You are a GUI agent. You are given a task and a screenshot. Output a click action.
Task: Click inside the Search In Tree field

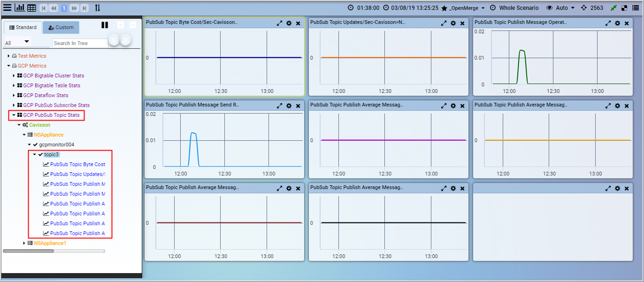[80, 43]
